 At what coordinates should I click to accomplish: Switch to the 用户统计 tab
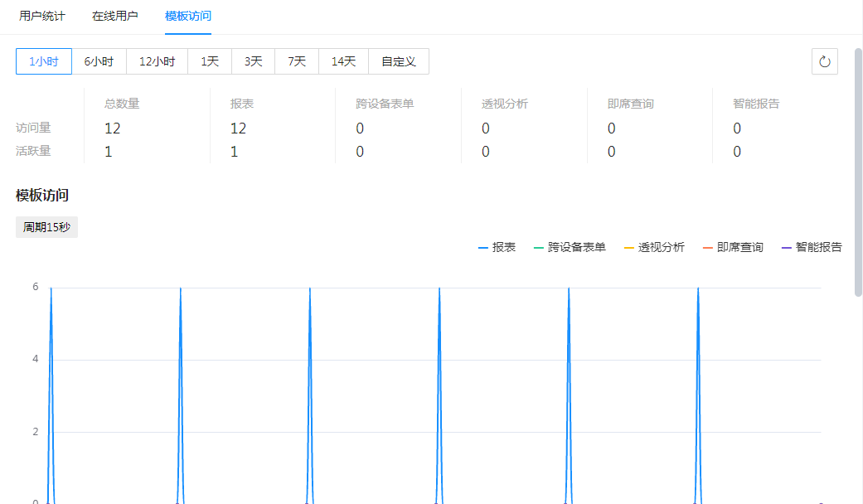tap(42, 16)
